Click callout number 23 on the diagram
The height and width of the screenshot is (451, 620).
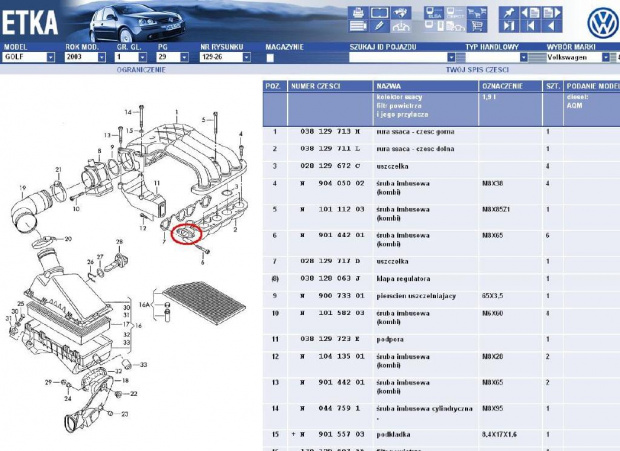[125, 414]
